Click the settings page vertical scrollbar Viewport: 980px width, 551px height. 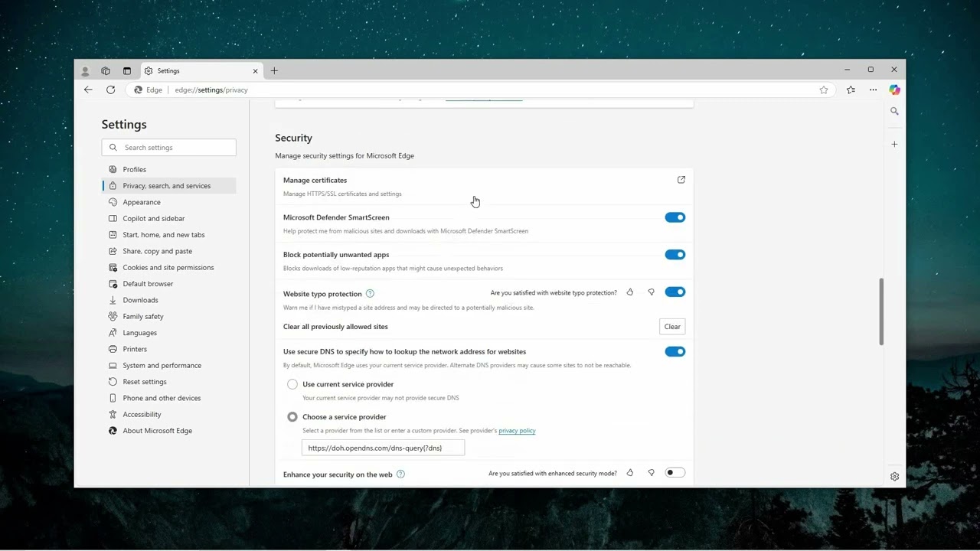[881, 311]
